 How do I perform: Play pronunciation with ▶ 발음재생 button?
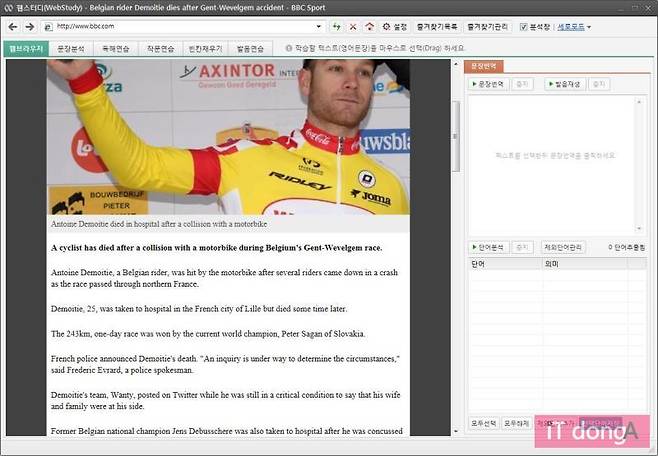[564, 84]
